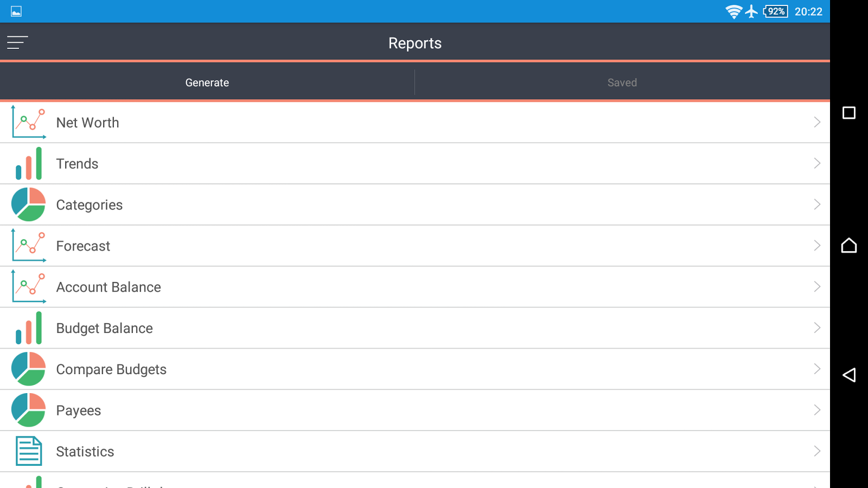The image size is (868, 488).
Task: Tap the Payees pie chart icon
Action: coord(29,410)
